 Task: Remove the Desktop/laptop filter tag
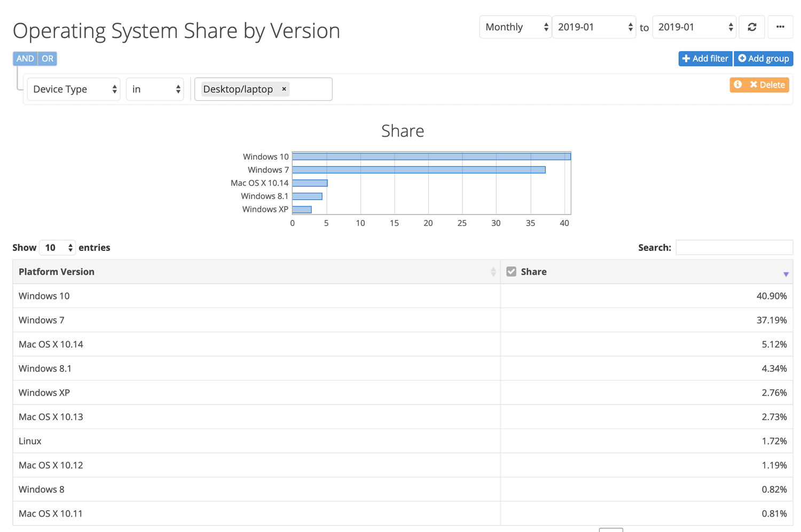coord(284,89)
